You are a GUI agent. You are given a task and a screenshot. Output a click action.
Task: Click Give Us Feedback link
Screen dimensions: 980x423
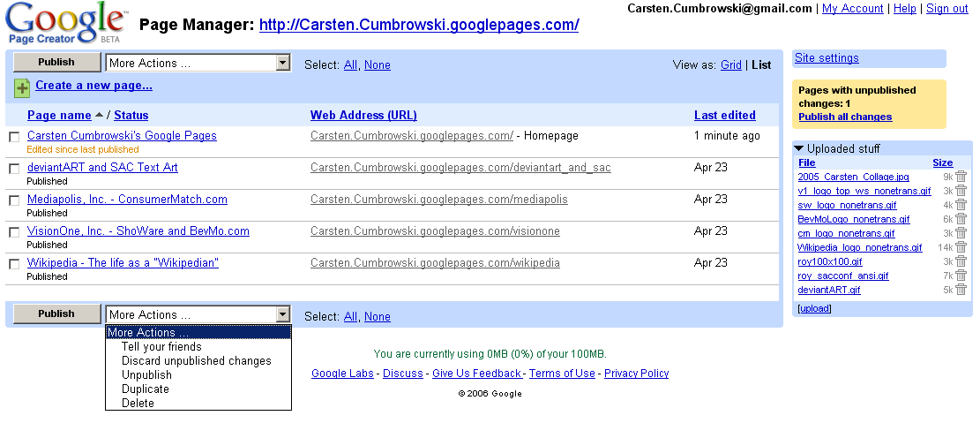[x=476, y=374]
